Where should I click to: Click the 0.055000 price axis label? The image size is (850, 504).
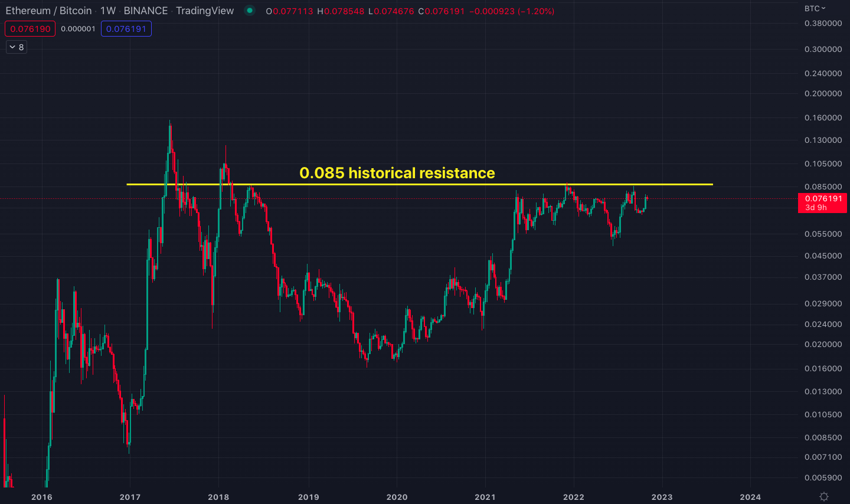click(x=823, y=234)
